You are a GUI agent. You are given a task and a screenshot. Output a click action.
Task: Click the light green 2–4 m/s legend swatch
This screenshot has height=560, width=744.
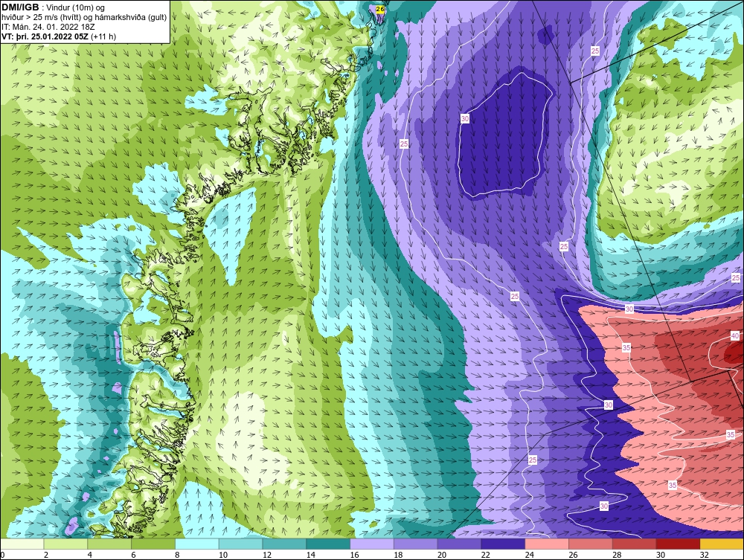point(65,544)
